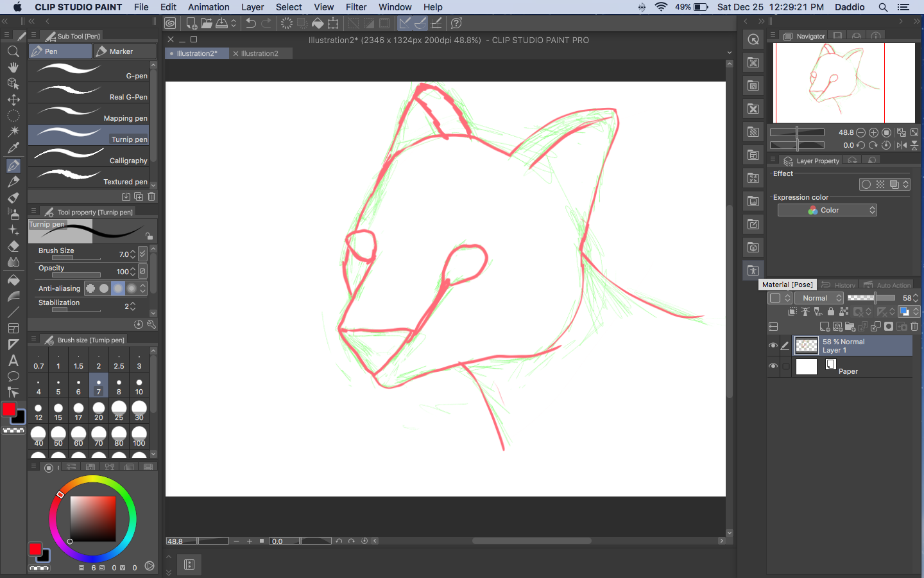
Task: Toggle the Lock Layer icon
Action: (831, 311)
